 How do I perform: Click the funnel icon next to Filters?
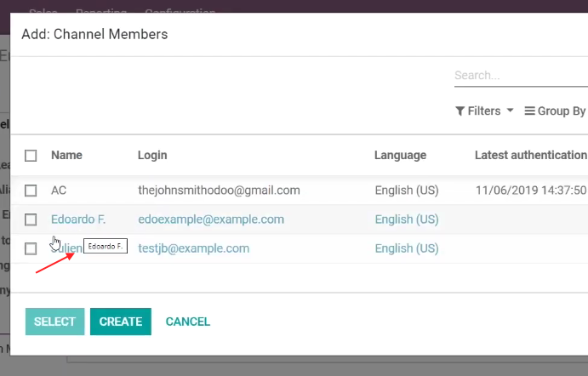click(460, 111)
